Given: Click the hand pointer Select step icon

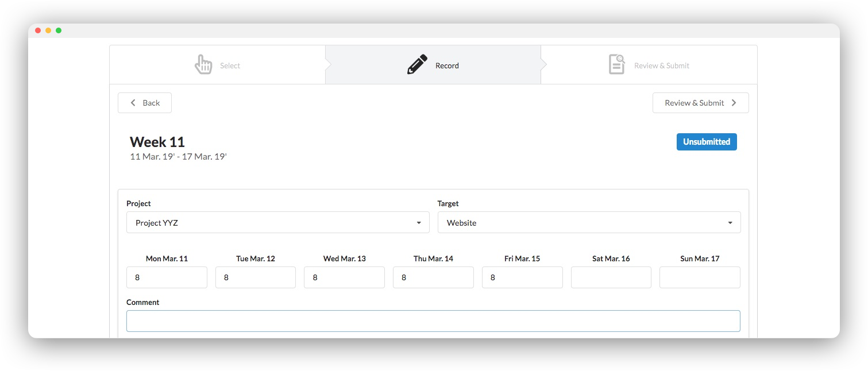Looking at the screenshot, I should click(x=203, y=65).
